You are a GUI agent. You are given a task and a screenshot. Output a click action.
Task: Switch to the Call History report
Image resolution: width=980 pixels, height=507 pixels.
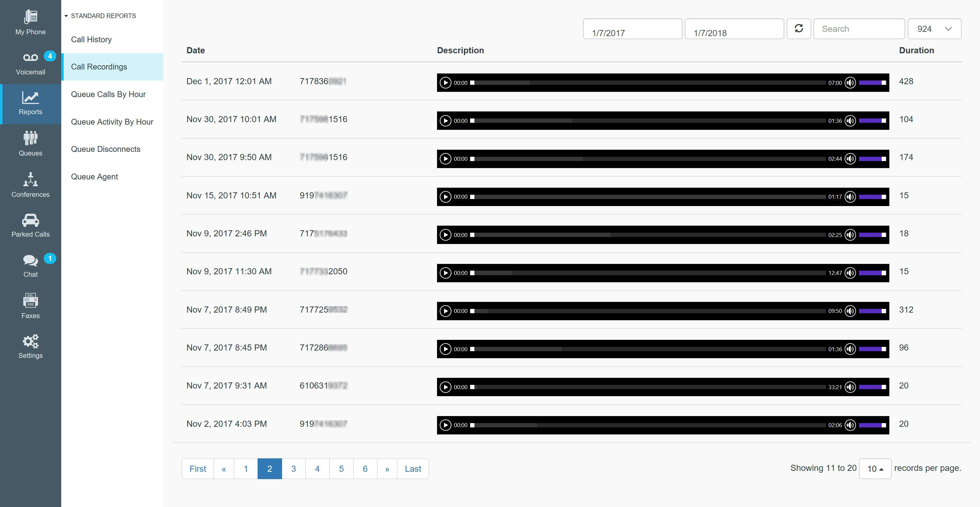point(91,39)
